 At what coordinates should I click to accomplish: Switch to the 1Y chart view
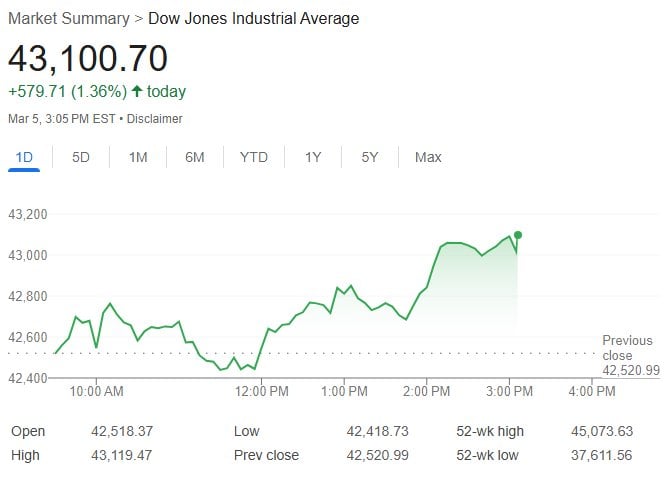pyautogui.click(x=313, y=157)
